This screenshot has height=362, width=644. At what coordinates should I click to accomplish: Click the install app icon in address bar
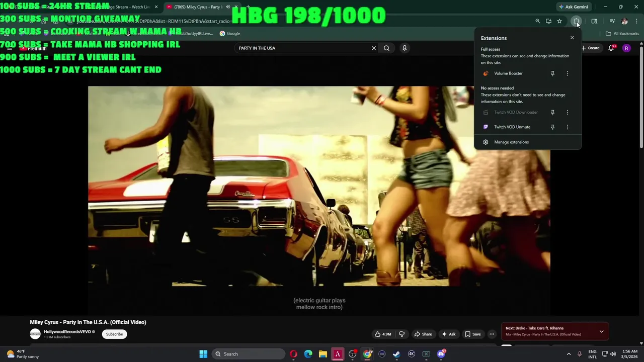(548, 21)
